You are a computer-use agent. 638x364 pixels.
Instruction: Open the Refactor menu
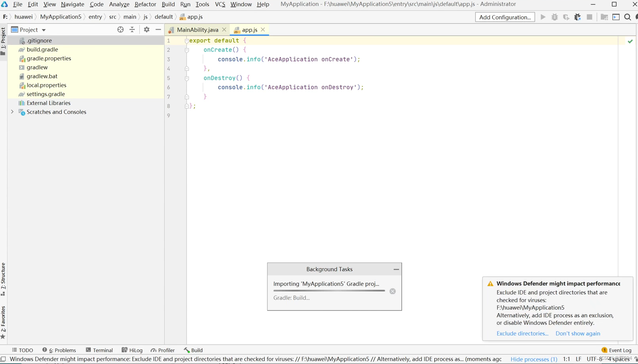click(x=145, y=4)
